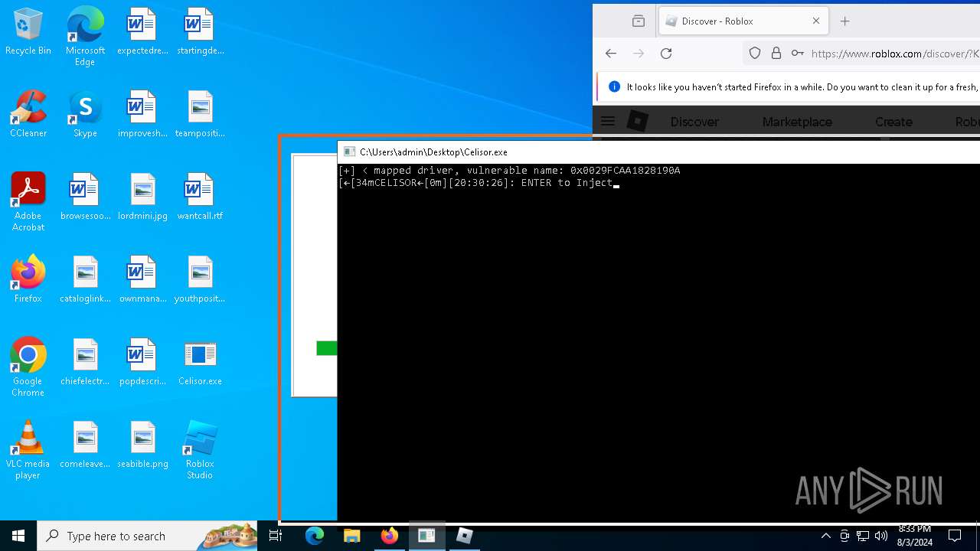Focus the taskbar search box

[148, 536]
